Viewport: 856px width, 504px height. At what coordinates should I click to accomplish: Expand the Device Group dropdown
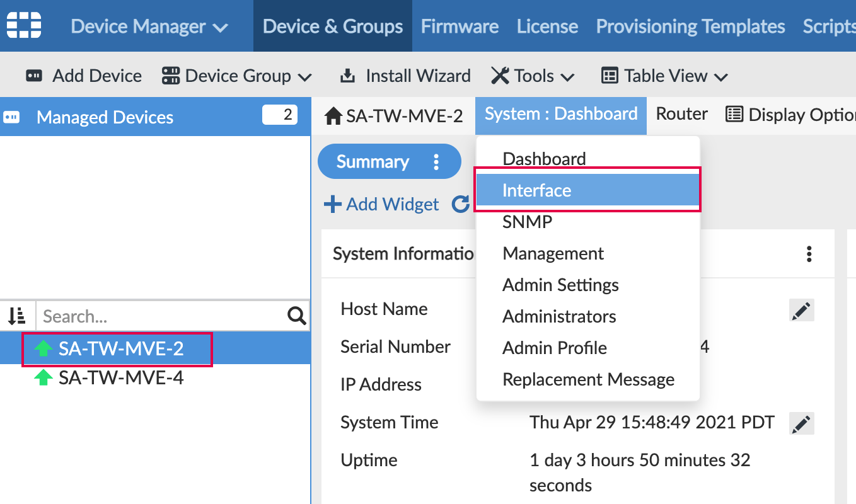tap(236, 75)
